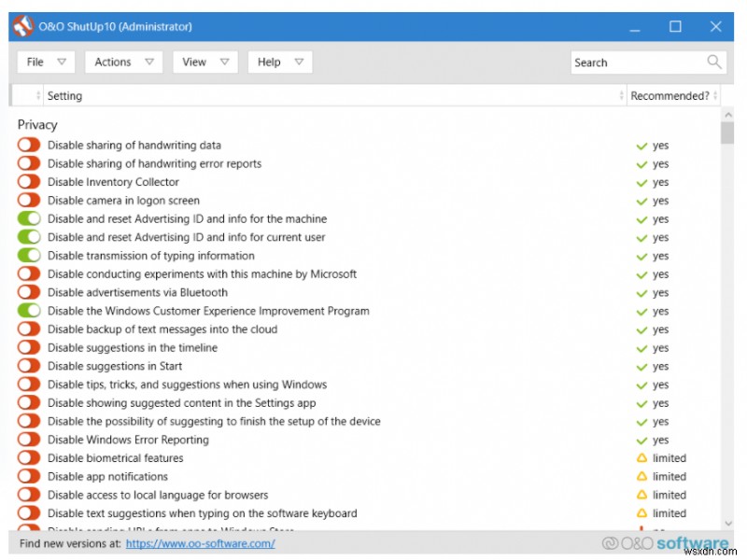Sort list by Setting column header

[x=65, y=95]
